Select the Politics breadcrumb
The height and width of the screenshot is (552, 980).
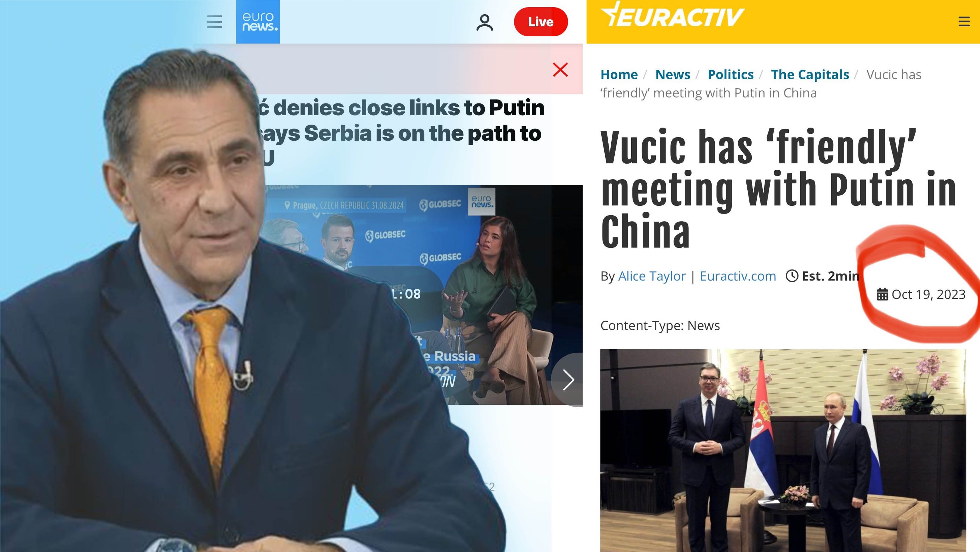(730, 74)
